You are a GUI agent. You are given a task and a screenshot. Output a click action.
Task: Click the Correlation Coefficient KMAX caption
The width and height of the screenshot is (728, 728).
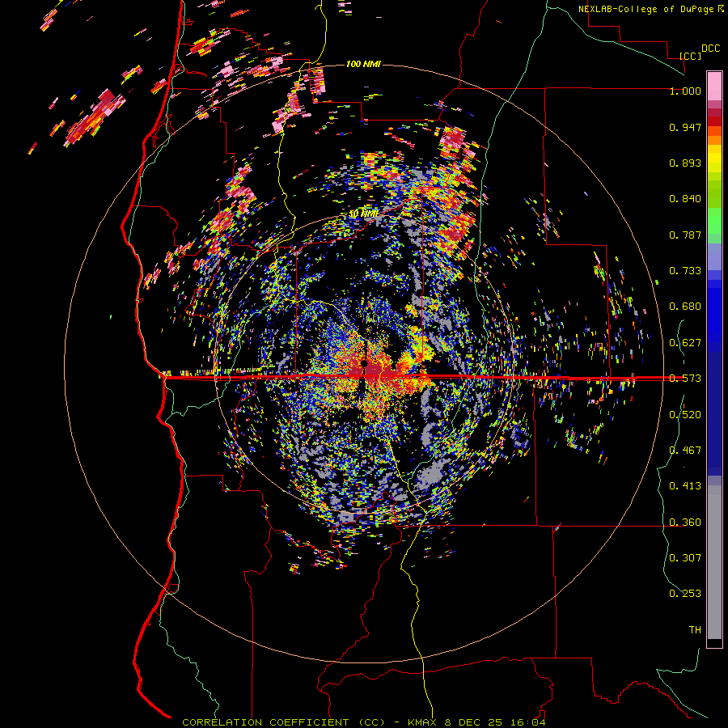[364, 722]
